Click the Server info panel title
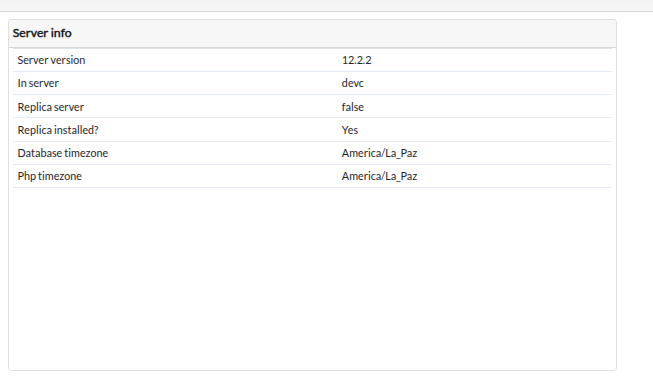Viewport: 653px width, 384px height. (x=42, y=33)
